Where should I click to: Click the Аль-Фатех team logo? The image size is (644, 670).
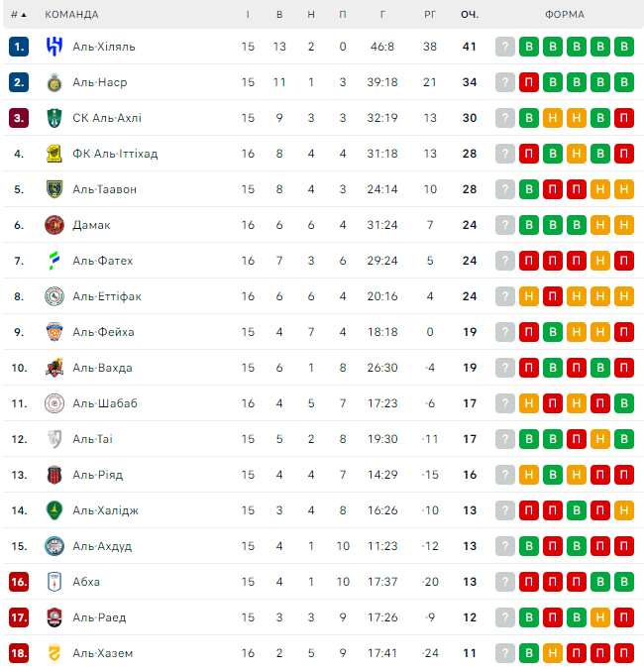54,261
